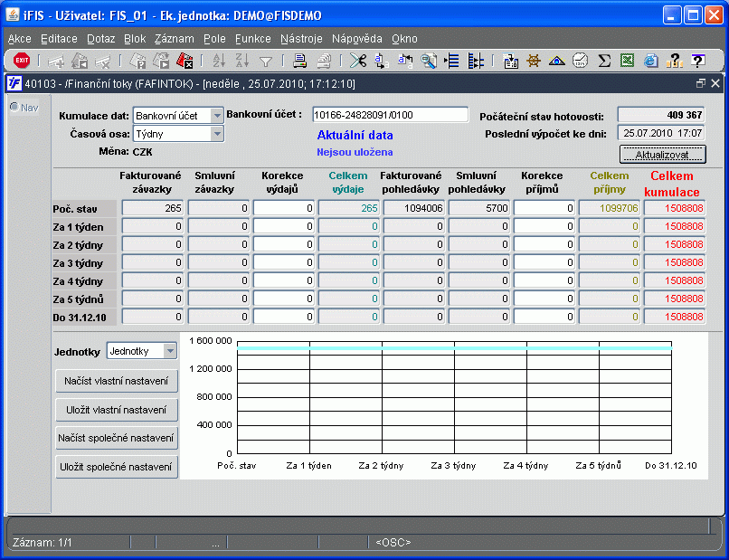Select the Nav radio button
Screen dimensions: 729x560
point(14,107)
